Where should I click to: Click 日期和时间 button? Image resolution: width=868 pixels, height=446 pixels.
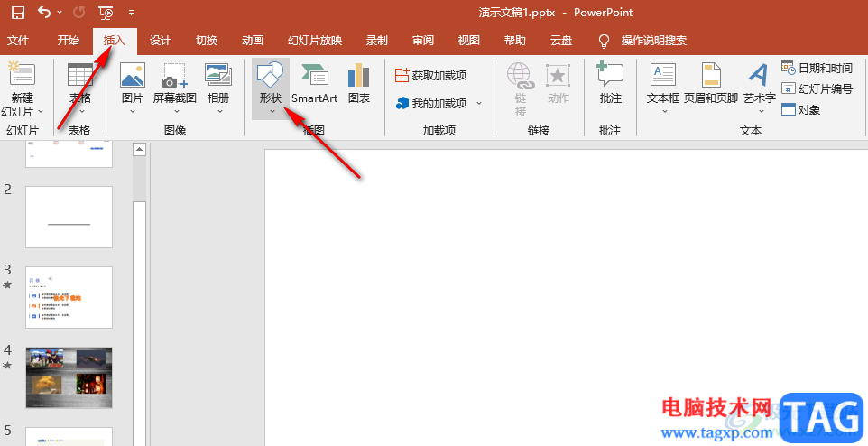click(x=817, y=68)
